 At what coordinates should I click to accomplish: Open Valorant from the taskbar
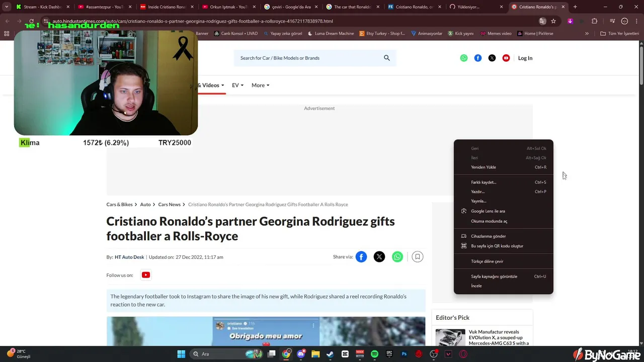[x=448, y=354]
